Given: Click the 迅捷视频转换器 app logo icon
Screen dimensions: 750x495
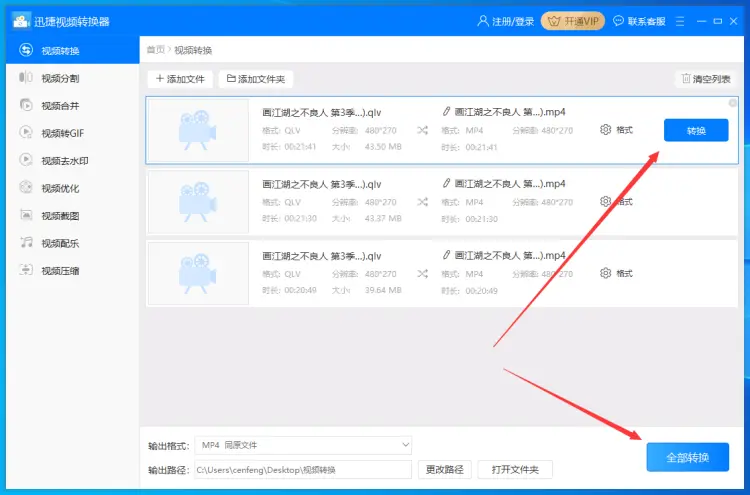Looking at the screenshot, I should pos(20,21).
